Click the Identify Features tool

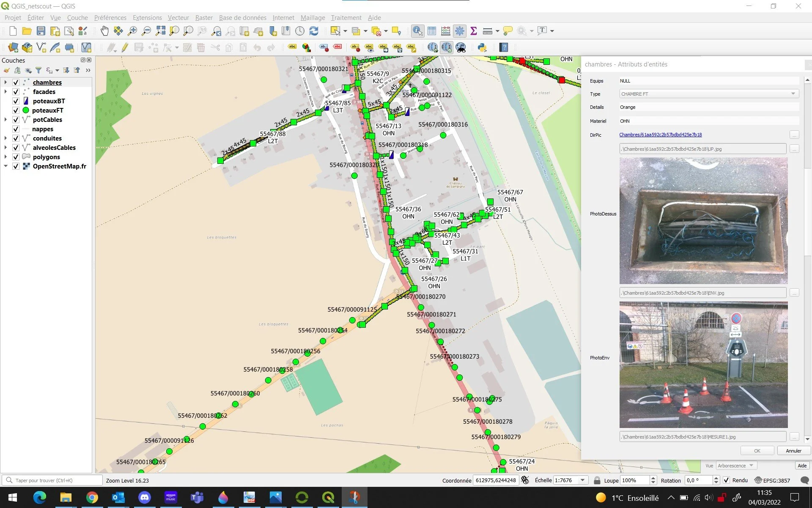417,31
